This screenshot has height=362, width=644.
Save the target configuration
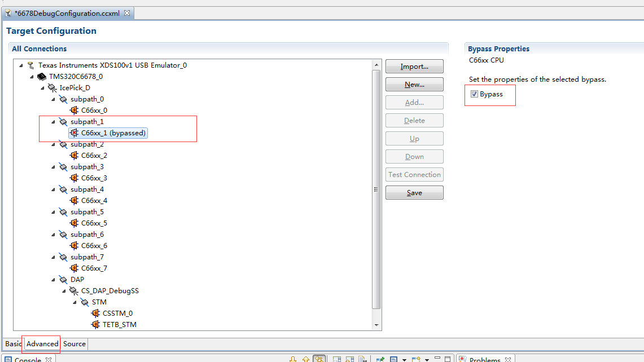[x=414, y=193]
